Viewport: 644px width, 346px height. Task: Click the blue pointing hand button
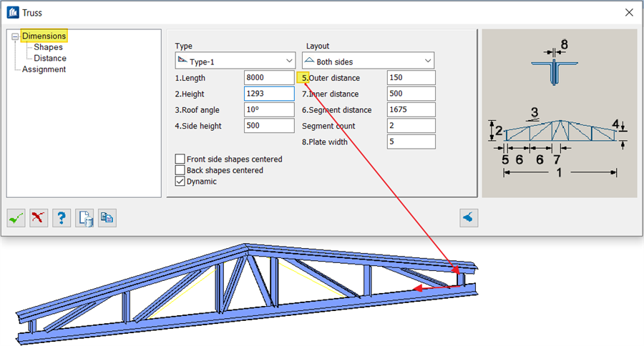[x=469, y=218]
